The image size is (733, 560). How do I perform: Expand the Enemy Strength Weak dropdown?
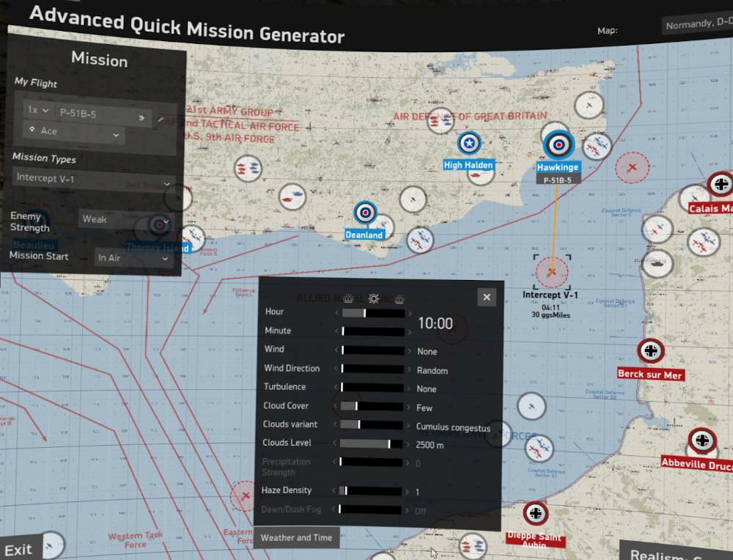point(125,220)
